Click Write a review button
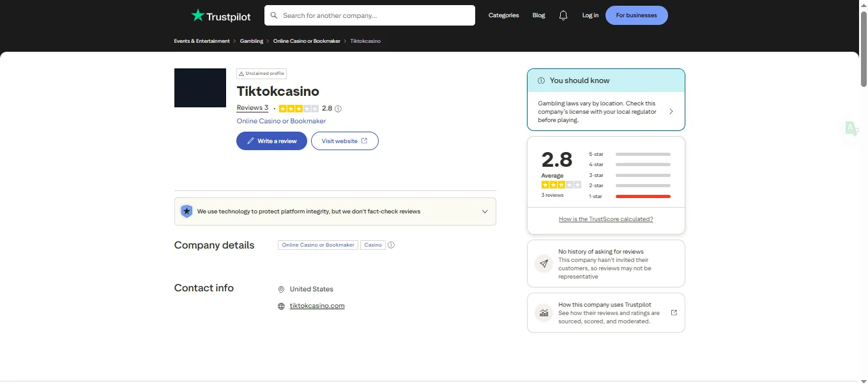Viewport: 868px width, 384px height. pyautogui.click(x=271, y=141)
